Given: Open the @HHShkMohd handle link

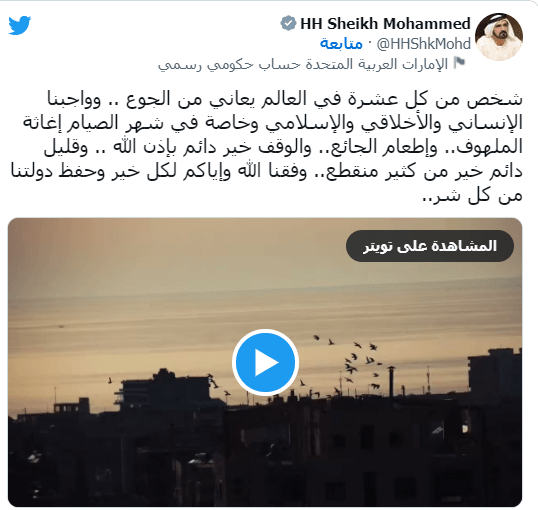Looking at the screenshot, I should 423,44.
